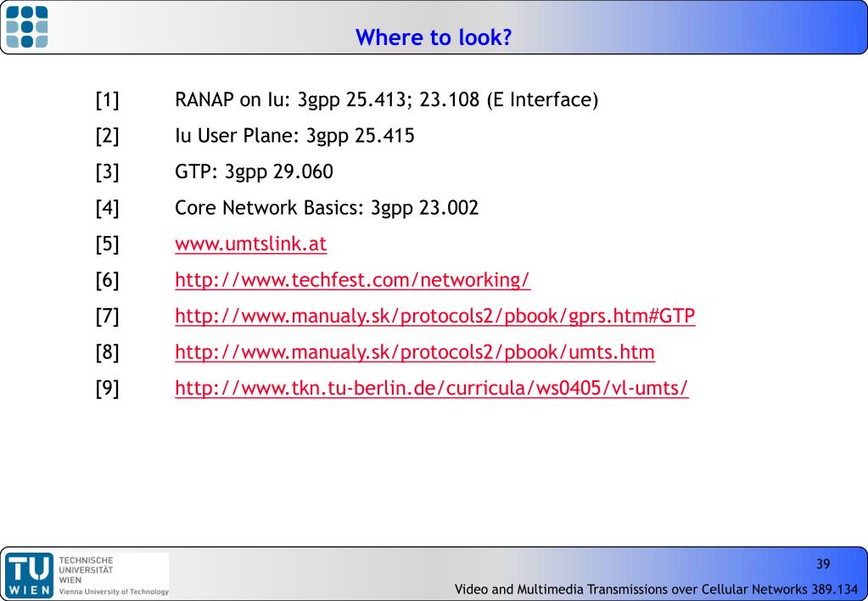
Task: Open the www.umtslink.at link
Action: pyautogui.click(x=251, y=244)
